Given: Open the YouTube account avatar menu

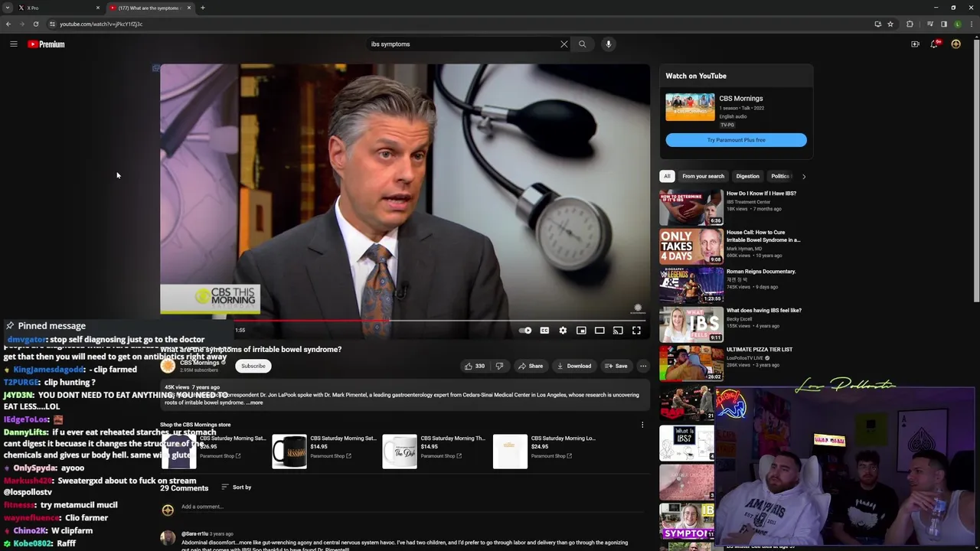Looking at the screenshot, I should [955, 44].
